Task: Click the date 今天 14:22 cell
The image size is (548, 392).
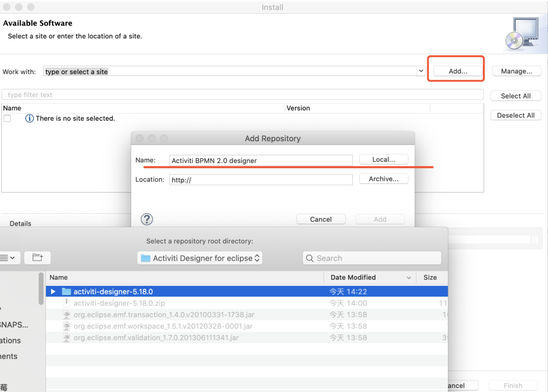Action: (348, 291)
